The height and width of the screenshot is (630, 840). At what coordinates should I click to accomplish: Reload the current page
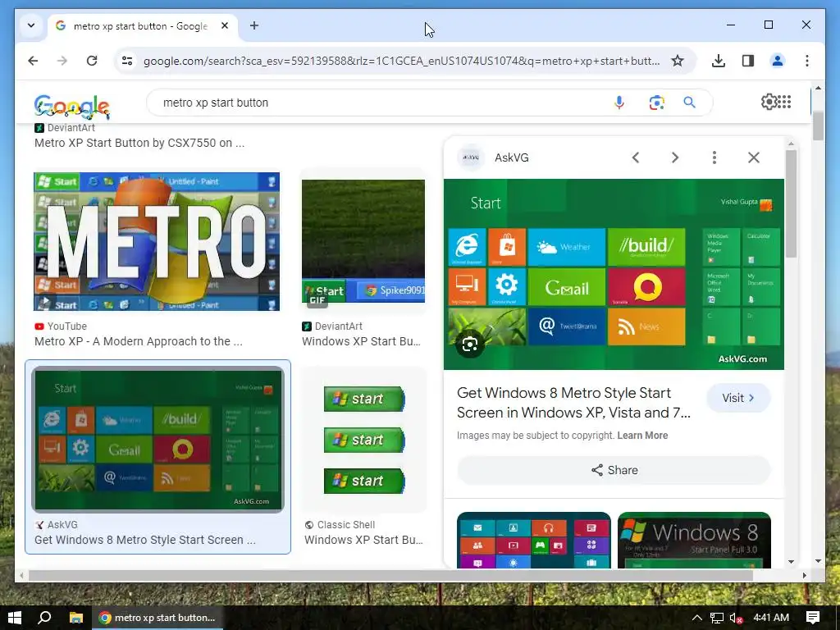[x=92, y=61]
